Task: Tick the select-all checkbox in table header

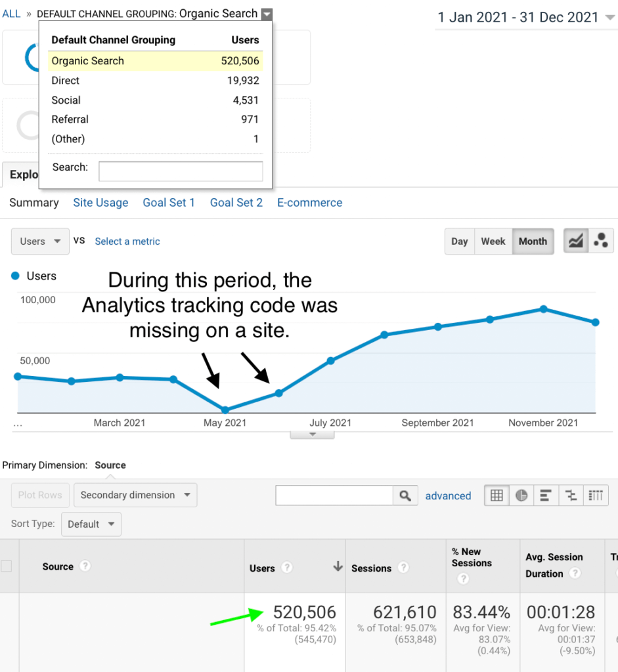Action: pyautogui.click(x=7, y=566)
